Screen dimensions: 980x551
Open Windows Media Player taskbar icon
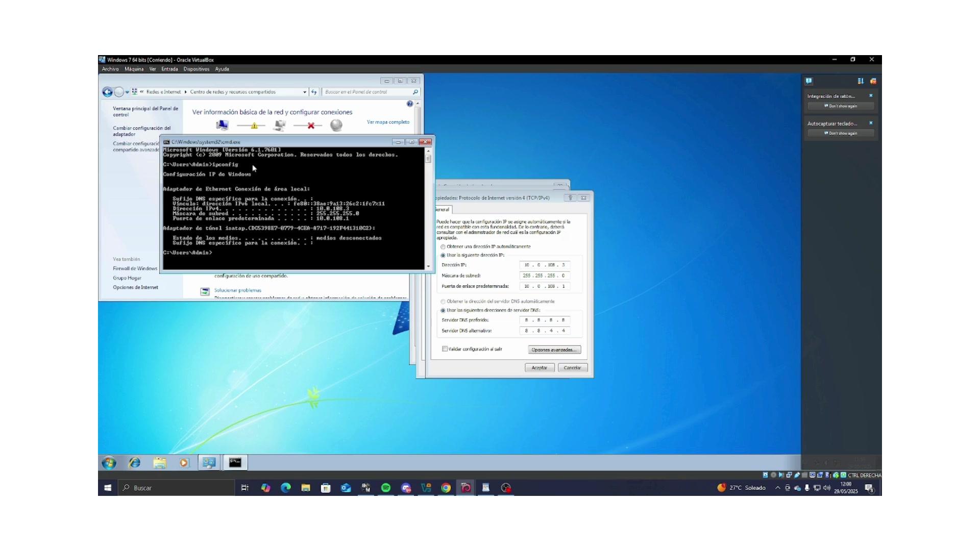(184, 463)
